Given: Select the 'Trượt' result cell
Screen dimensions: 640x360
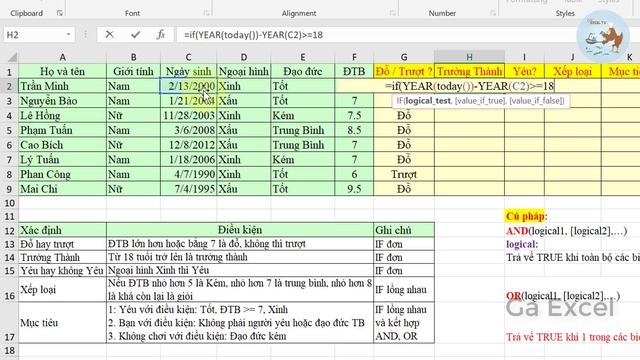Looking at the screenshot, I should tap(404, 174).
